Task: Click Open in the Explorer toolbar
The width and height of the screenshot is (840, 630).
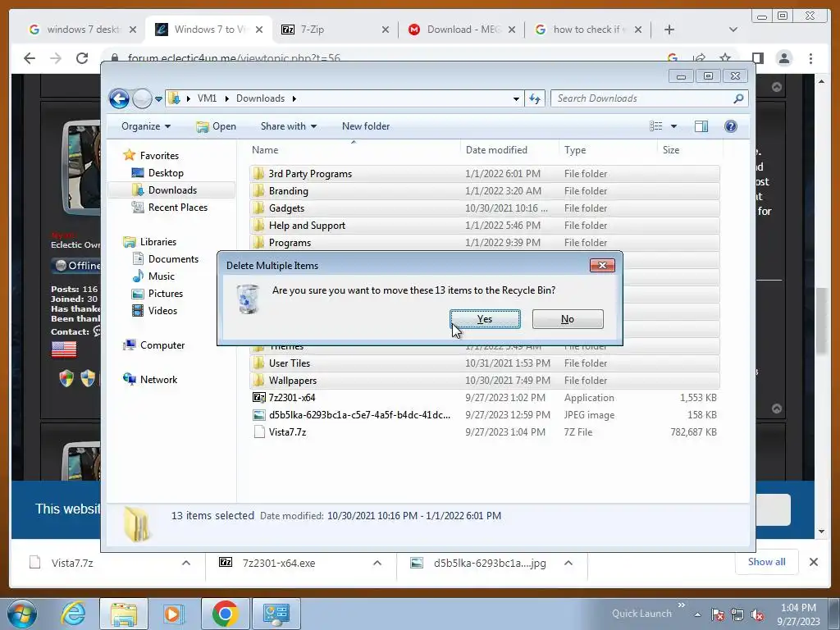Action: click(216, 126)
